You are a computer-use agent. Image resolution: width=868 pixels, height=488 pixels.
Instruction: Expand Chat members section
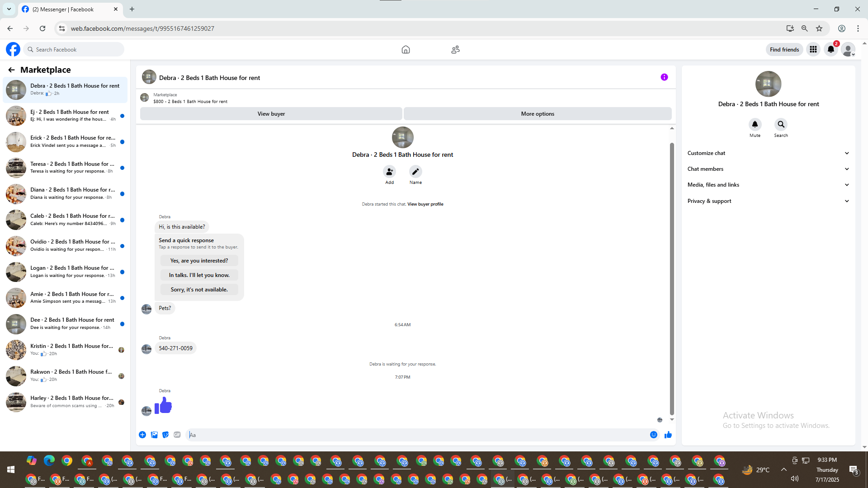point(768,169)
